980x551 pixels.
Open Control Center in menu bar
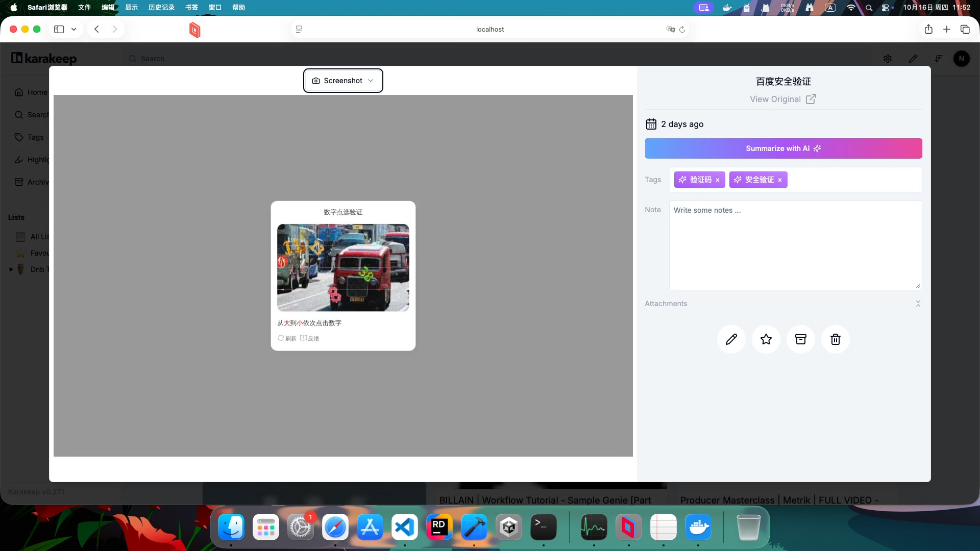tap(886, 8)
